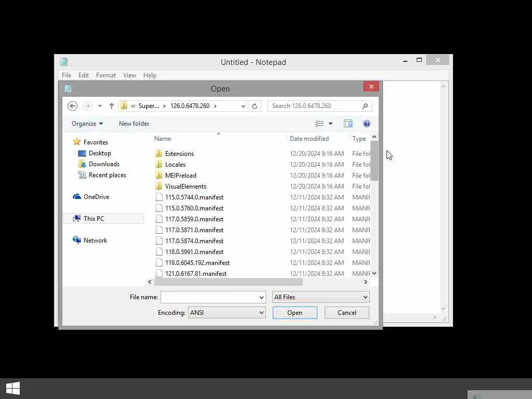Image resolution: width=532 pixels, height=399 pixels.
Task: Refresh the 126.0.6478.260 folder listing
Action: pos(255,106)
